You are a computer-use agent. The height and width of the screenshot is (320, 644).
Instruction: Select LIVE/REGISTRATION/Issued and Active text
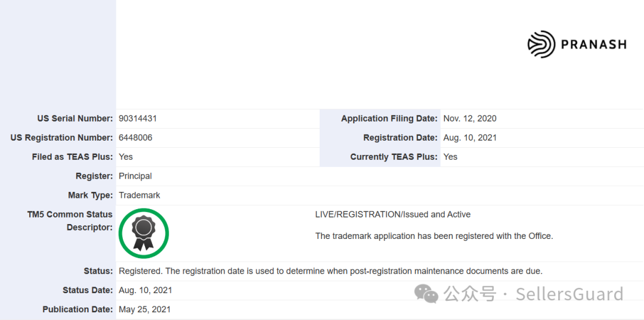point(393,214)
